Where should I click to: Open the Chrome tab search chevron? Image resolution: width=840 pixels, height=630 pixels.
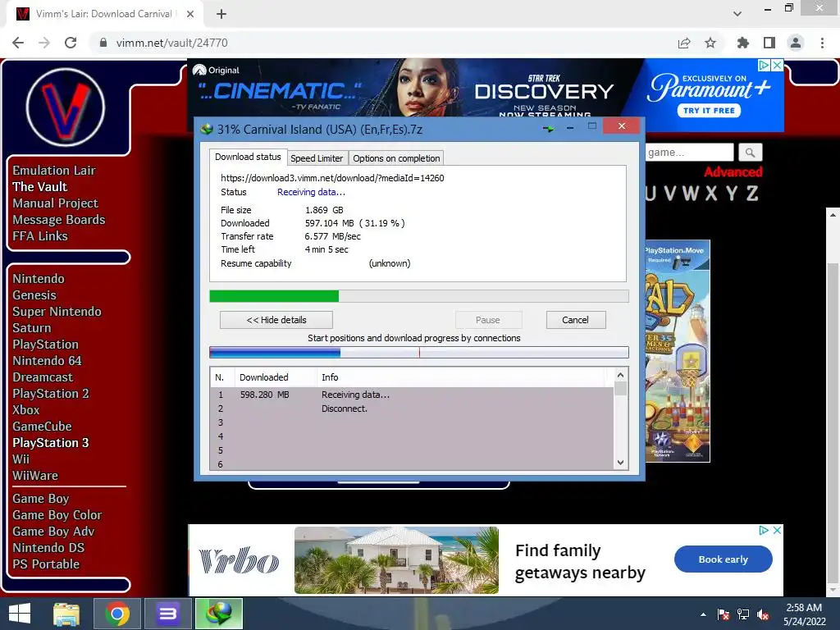click(x=737, y=14)
